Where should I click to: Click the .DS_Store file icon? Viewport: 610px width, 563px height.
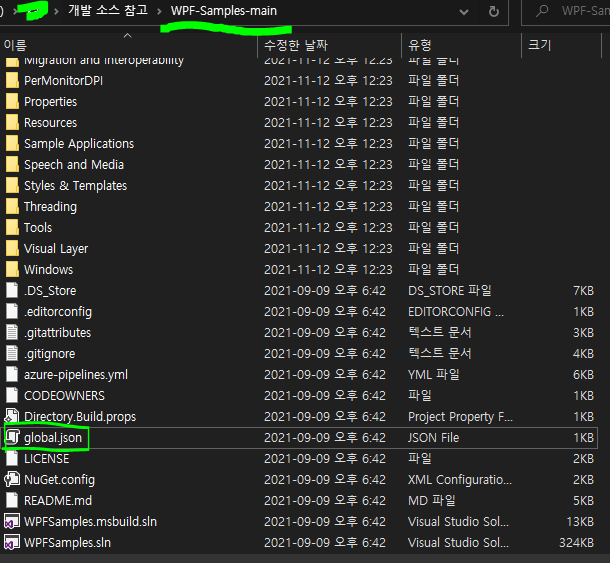tap(12, 291)
